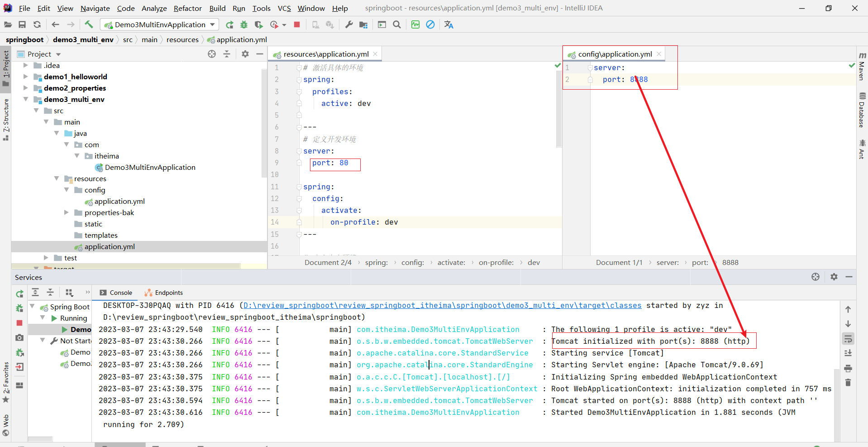Open Search Everywhere magnifier icon
Screen dimensions: 868x447
click(x=397, y=24)
